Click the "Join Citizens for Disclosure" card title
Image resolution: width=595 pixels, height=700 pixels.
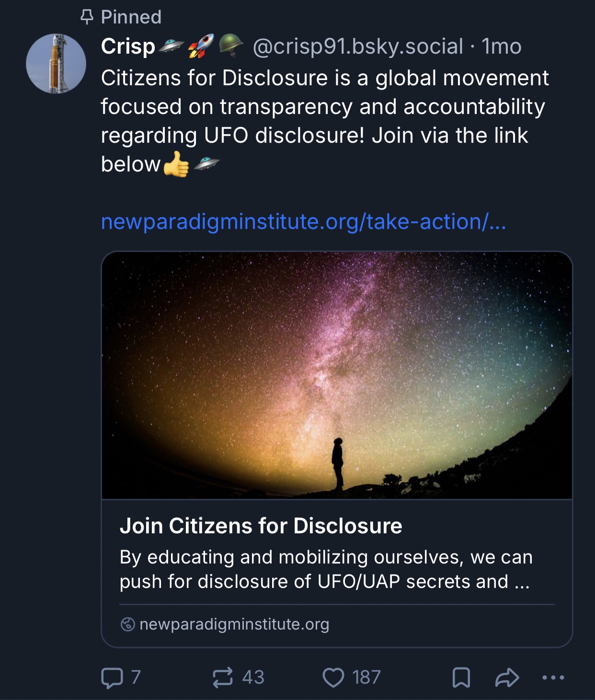click(261, 526)
